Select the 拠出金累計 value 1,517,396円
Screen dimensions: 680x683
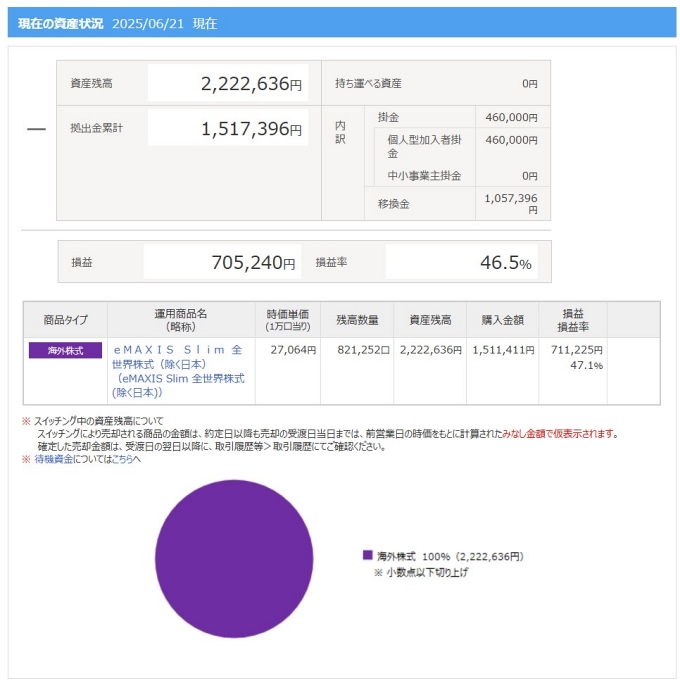(251, 128)
